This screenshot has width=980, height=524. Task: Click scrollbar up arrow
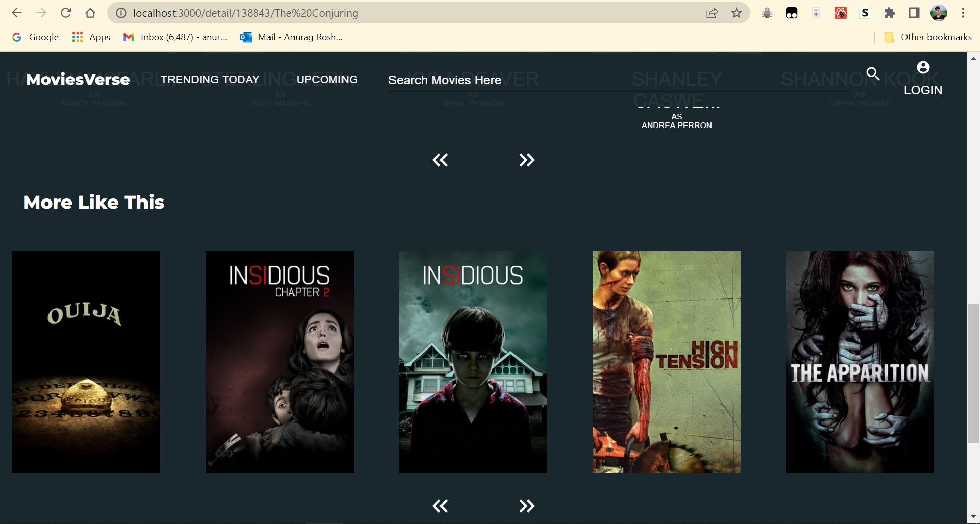point(973,58)
